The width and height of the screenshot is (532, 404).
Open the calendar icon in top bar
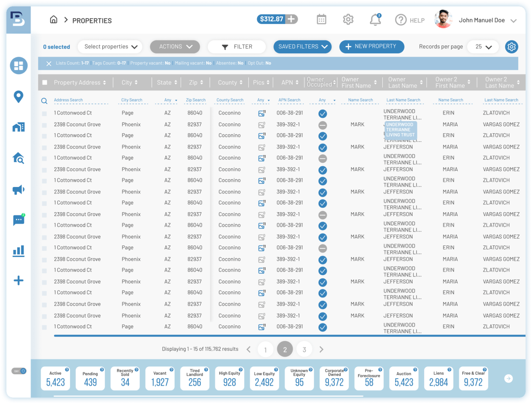click(321, 20)
